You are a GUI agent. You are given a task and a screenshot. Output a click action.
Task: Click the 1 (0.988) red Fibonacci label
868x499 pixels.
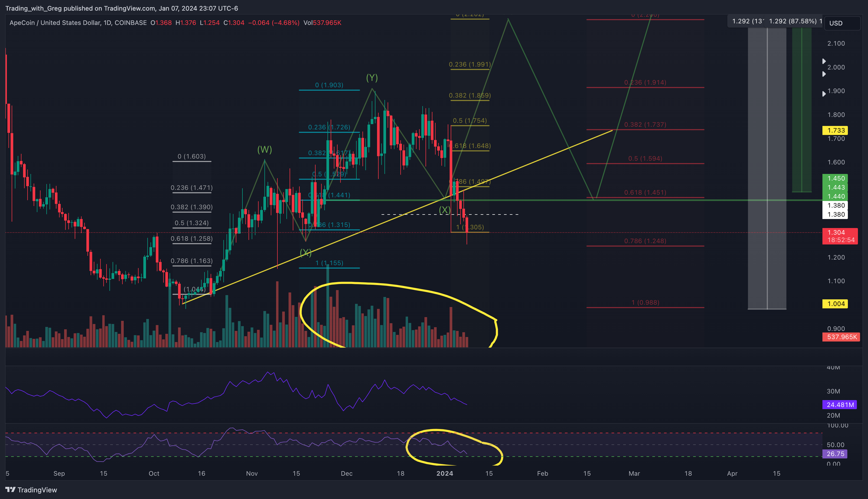645,302
